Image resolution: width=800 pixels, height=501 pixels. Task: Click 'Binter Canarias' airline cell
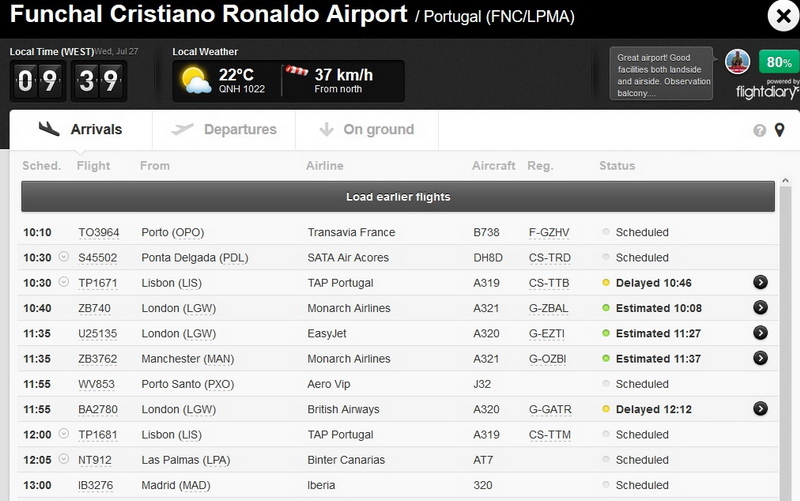point(346,460)
